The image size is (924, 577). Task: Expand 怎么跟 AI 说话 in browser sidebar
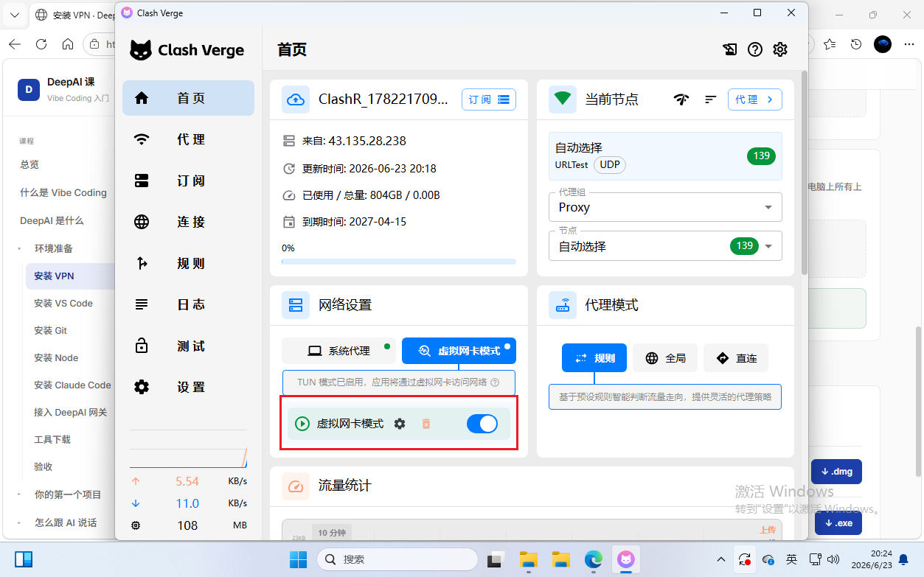[x=20, y=522]
